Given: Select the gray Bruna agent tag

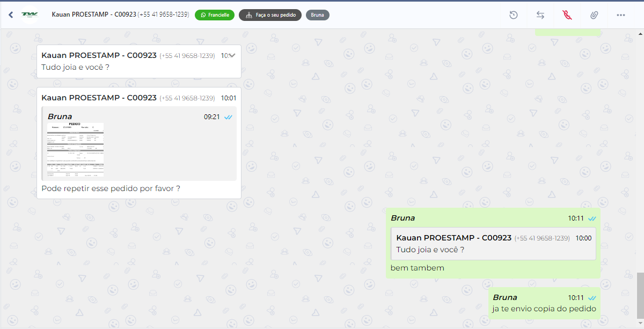Looking at the screenshot, I should 317,15.
